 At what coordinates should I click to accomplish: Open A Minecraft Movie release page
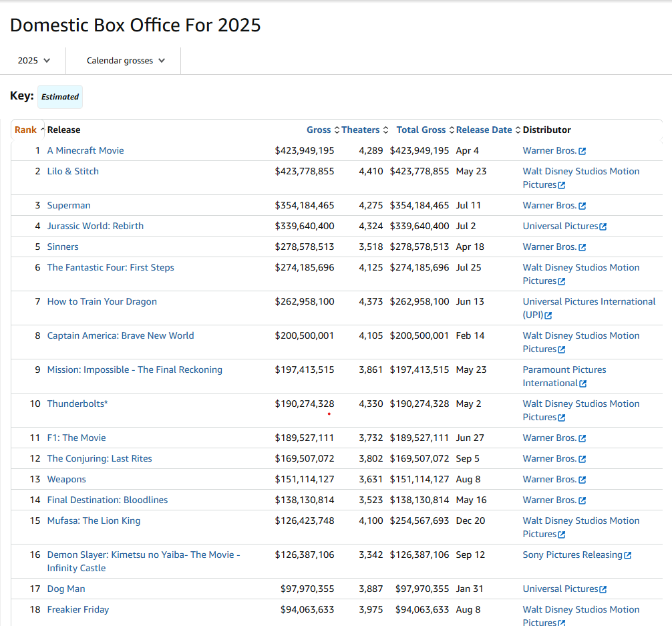(86, 150)
